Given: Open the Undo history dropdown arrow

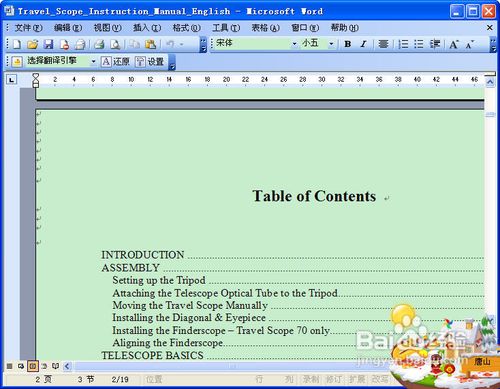Looking at the screenshot, I should [182, 44].
